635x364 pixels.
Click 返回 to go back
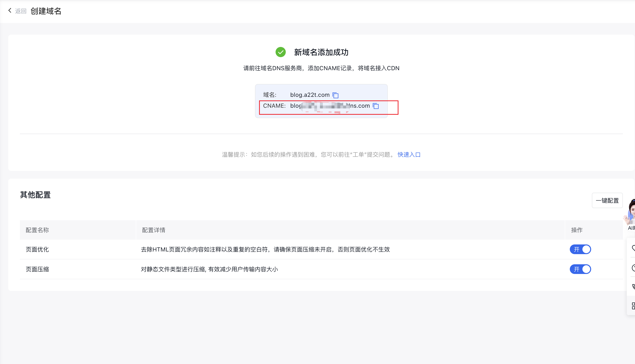pos(20,11)
